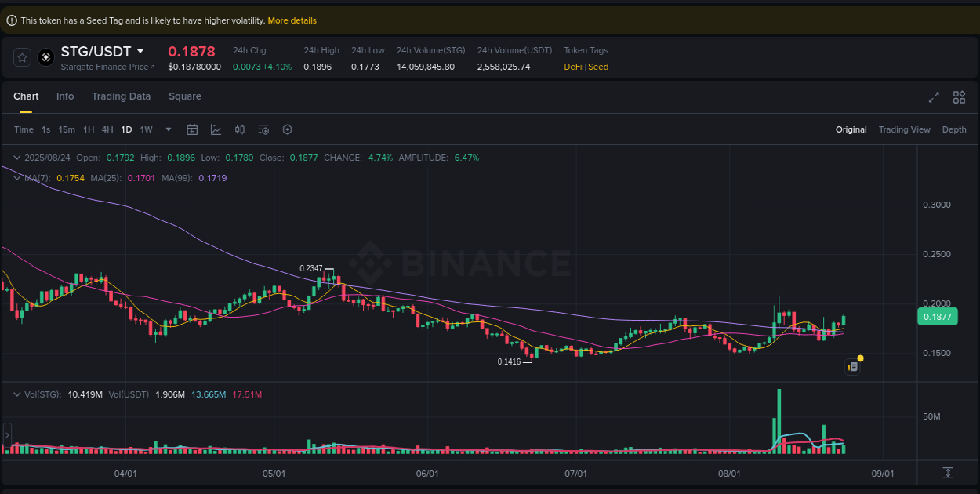Favorite the STG/USDT pair with the star

[x=22, y=56]
